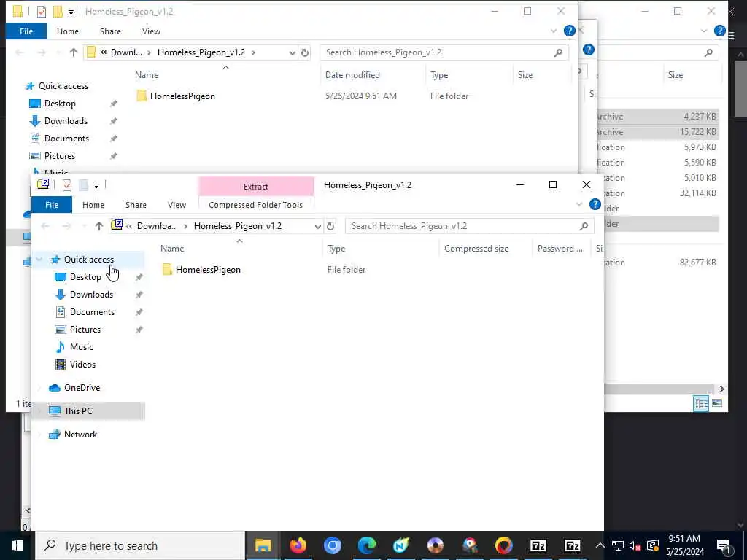
Task: Open the second 7-Zip taskbar icon
Action: tap(572, 545)
